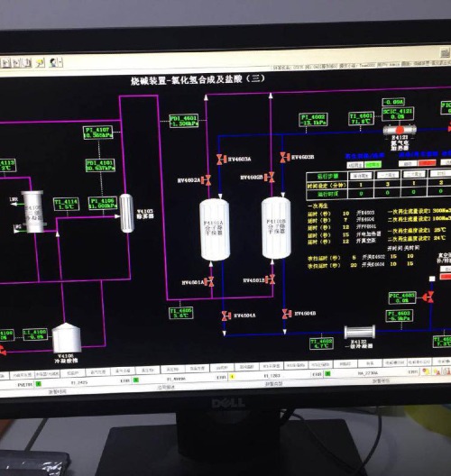Click the V4103 demister vessel

click(126, 213)
